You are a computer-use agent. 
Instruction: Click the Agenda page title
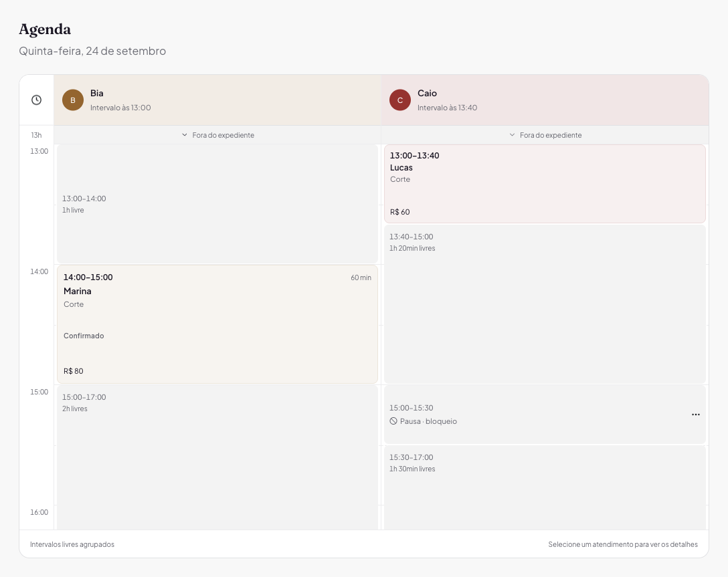[45, 29]
